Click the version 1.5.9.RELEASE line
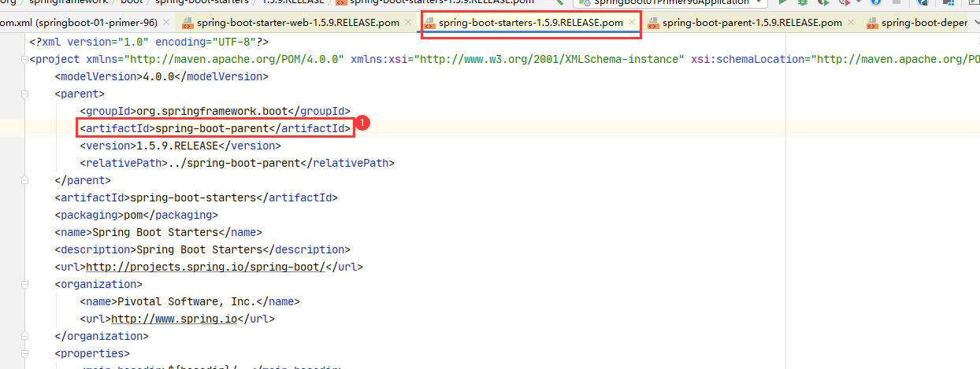 point(180,146)
